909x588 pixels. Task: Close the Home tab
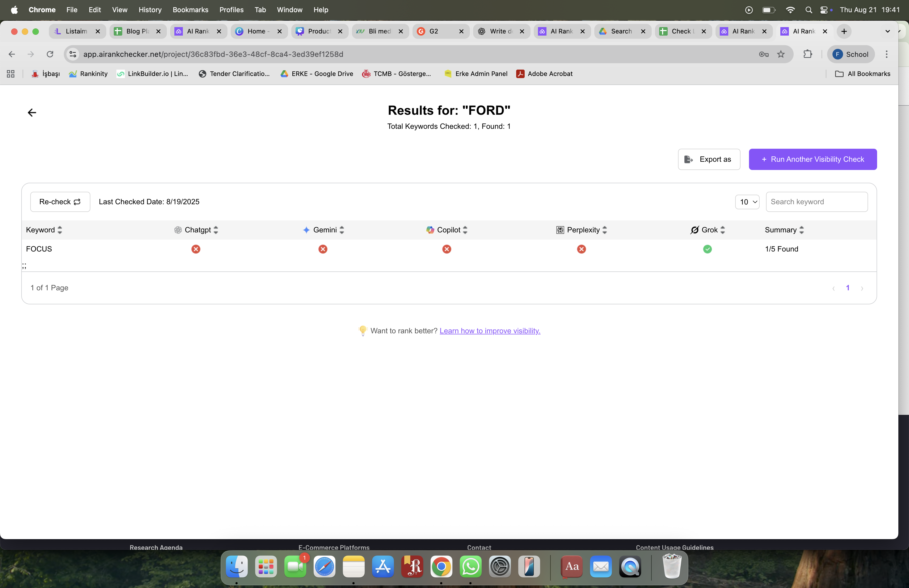click(x=280, y=31)
